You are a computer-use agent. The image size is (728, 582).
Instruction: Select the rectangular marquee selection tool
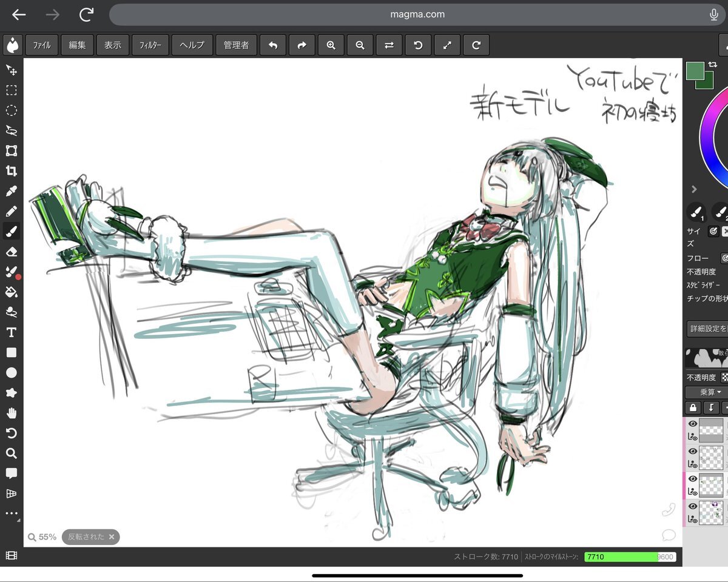point(11,90)
